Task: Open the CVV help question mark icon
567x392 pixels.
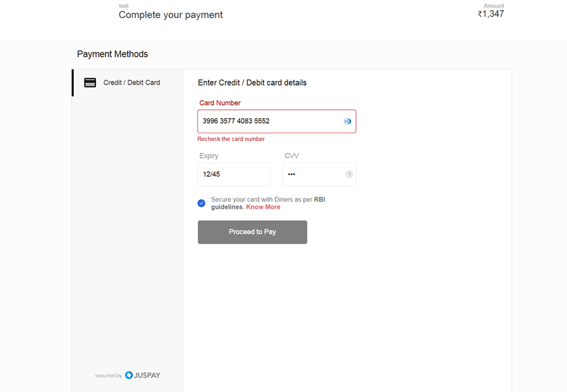Action: coord(349,174)
